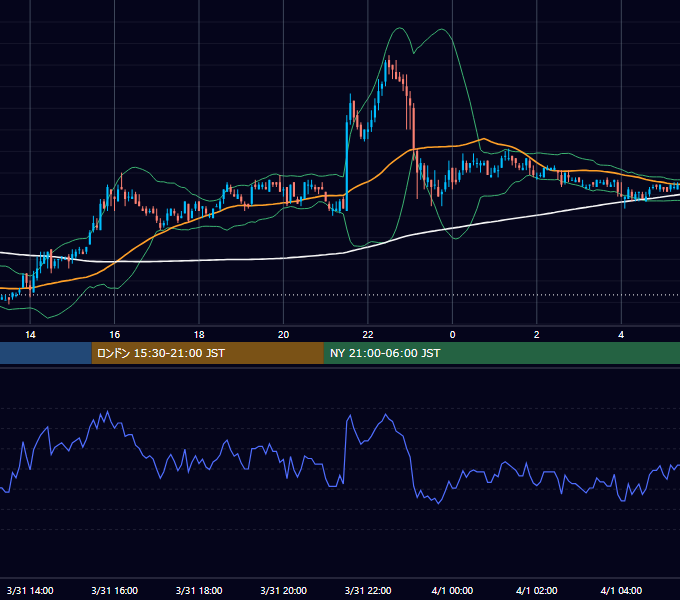The image size is (680, 600).
Task: Click the 4/1 04:00 date label
Action: (621, 590)
